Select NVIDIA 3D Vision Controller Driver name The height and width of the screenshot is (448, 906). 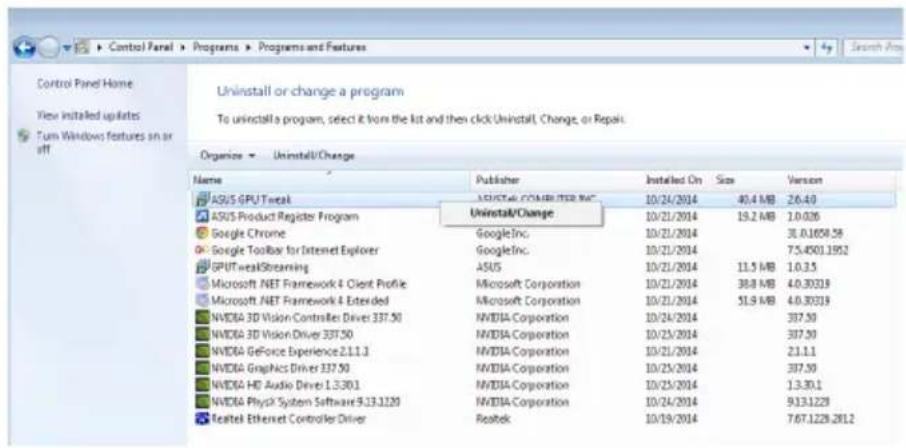pyautogui.click(x=306, y=318)
